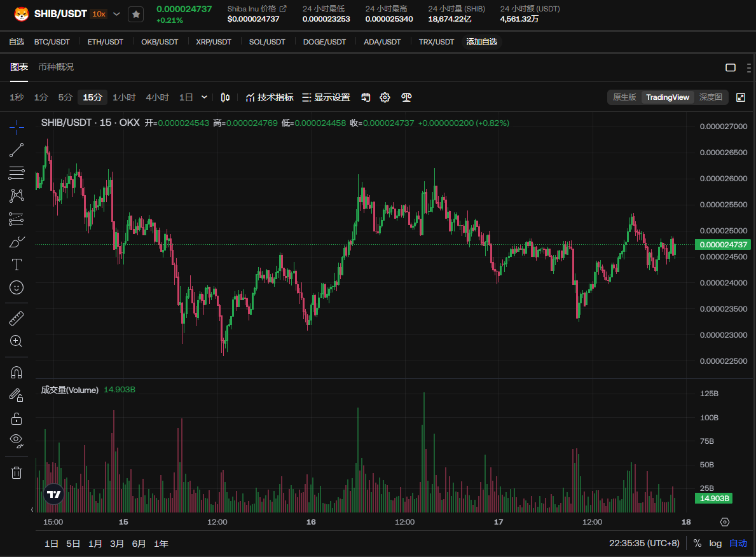The height and width of the screenshot is (557, 756).
Task: Select the text annotation tool
Action: (17, 265)
